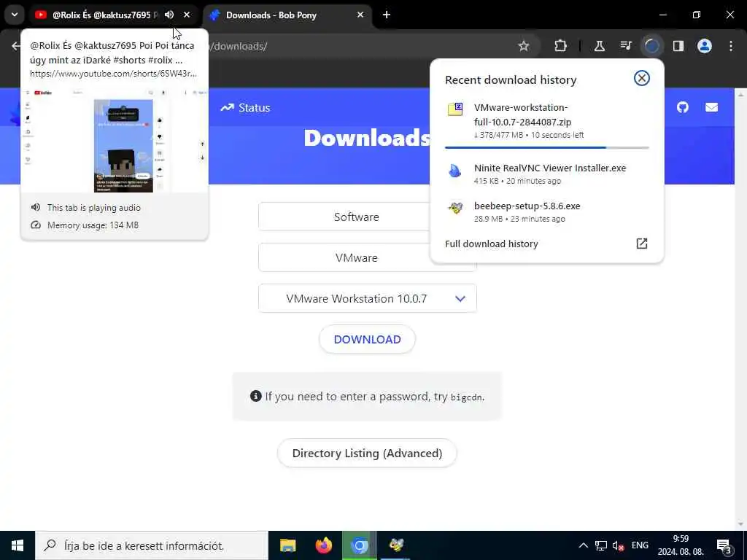Viewport: 747px width, 560px height.
Task: Close the YouTube Rolix tab
Action: tap(187, 15)
